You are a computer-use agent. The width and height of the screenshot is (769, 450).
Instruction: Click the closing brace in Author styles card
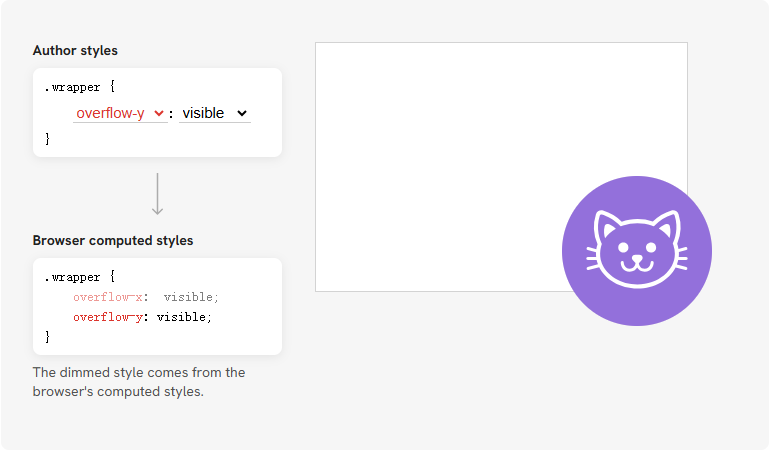coord(47,139)
